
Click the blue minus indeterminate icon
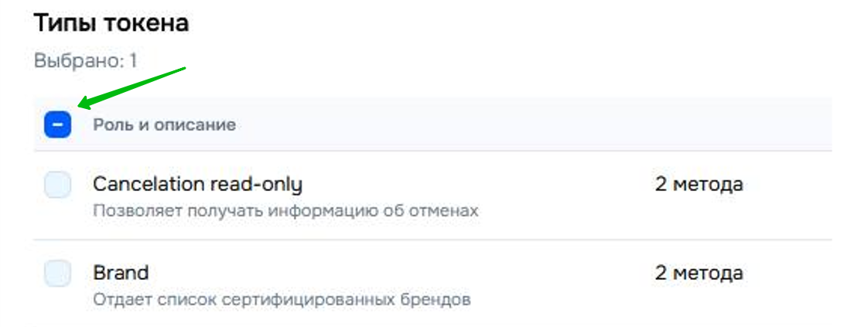pos(58,124)
